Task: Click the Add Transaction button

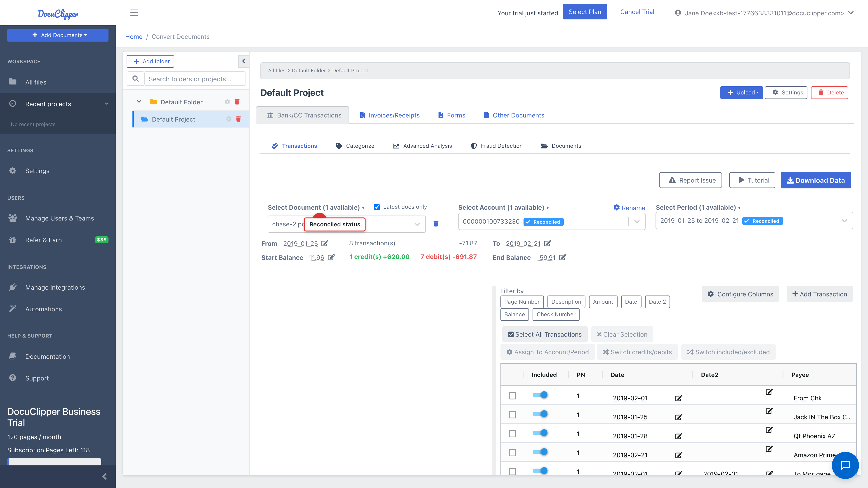Action: click(x=819, y=294)
